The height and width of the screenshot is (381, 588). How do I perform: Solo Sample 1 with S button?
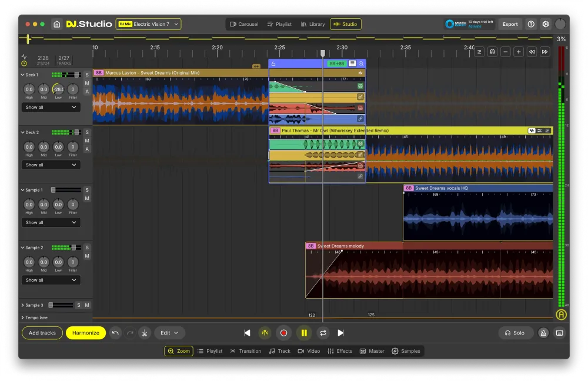pyautogui.click(x=87, y=190)
